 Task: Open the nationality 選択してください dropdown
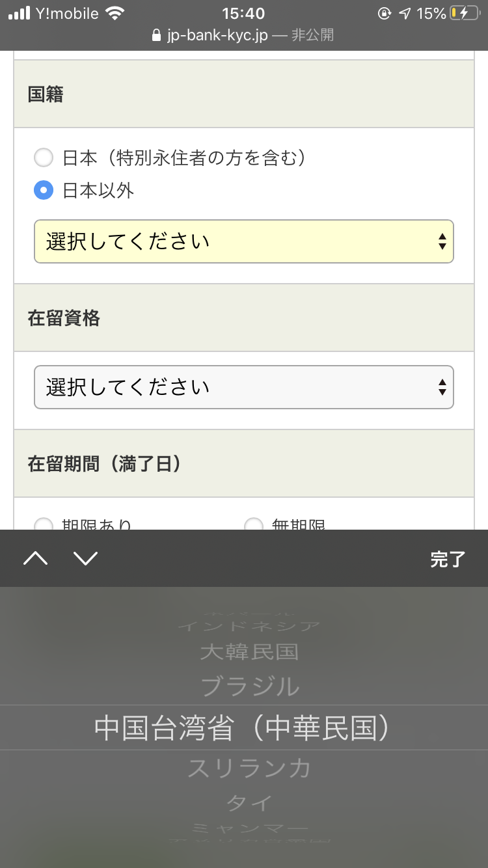(x=244, y=241)
